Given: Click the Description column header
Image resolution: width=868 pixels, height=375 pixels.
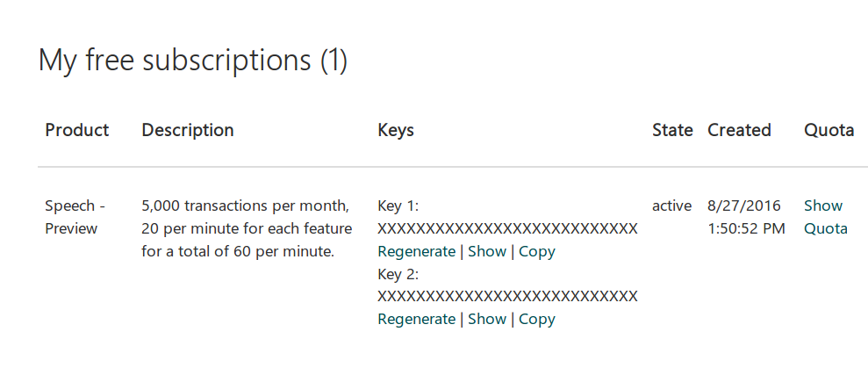Looking at the screenshot, I should [188, 130].
